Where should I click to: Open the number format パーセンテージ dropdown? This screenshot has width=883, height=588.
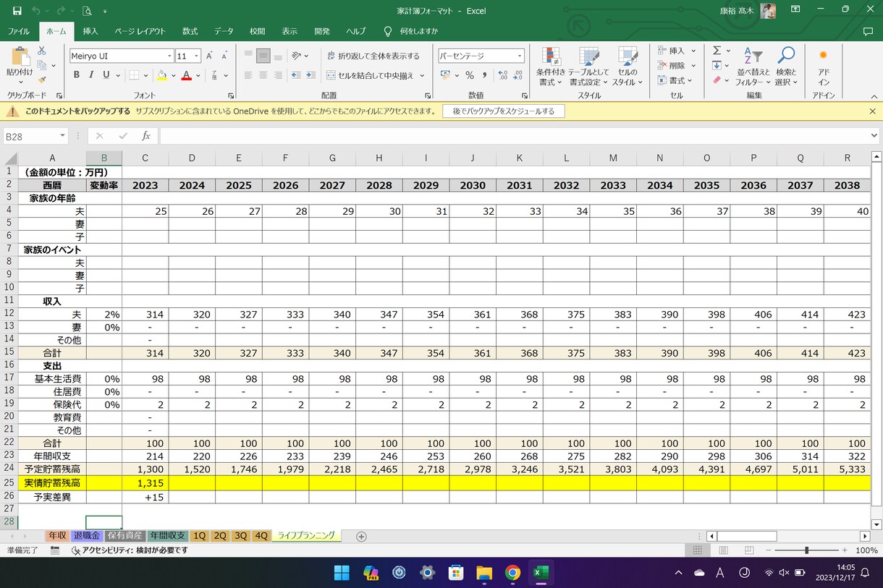520,56
